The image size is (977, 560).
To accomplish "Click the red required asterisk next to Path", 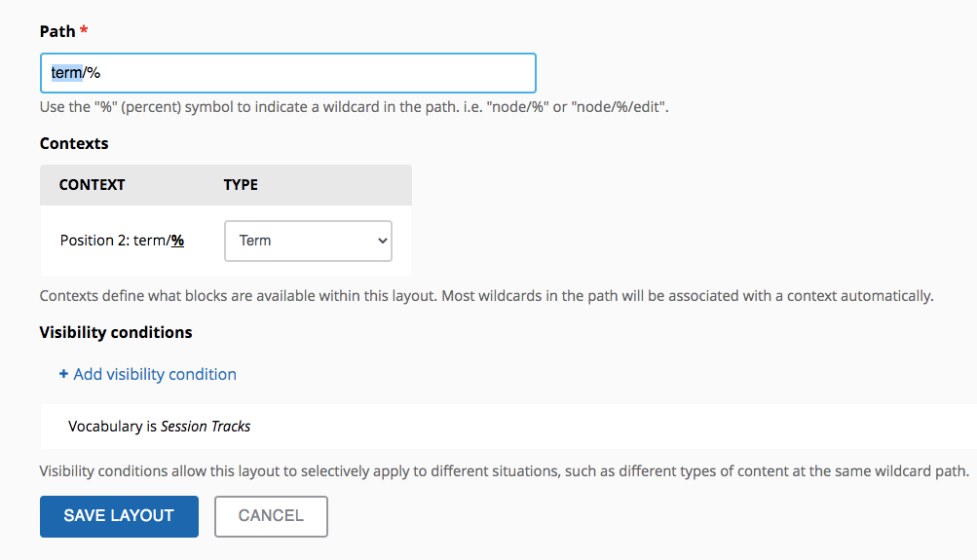I will 84,29.
